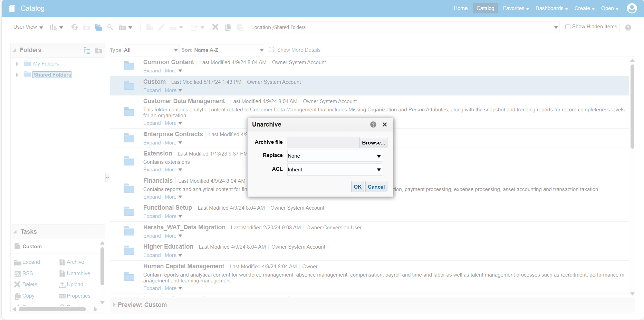The width and height of the screenshot is (644, 320).
Task: Open the Create menu
Action: pyautogui.click(x=585, y=8)
